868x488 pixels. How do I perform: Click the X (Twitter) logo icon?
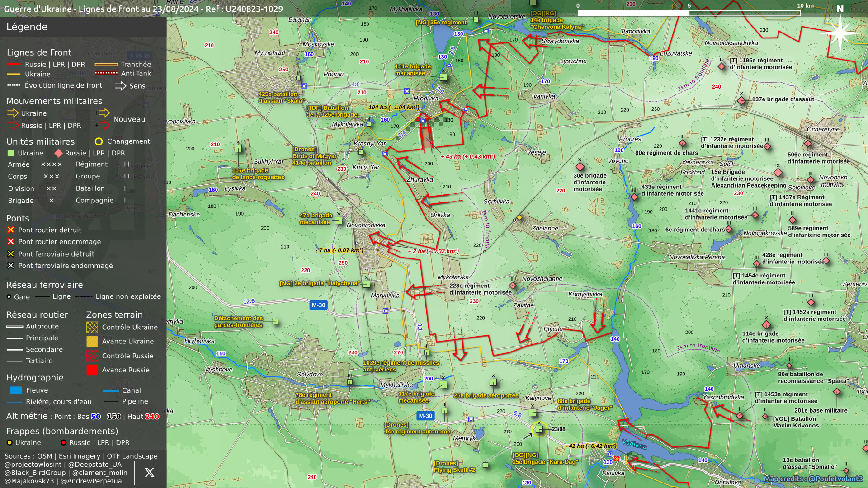[149, 473]
